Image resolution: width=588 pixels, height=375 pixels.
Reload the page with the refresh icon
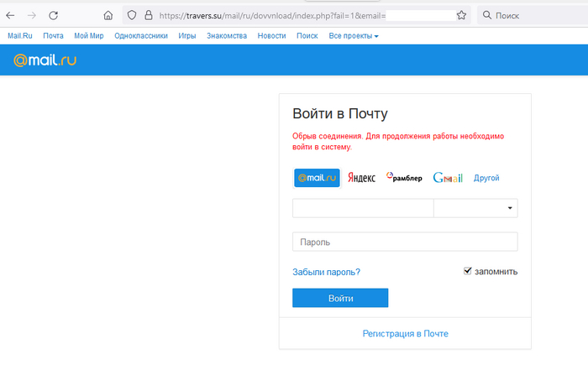53,15
